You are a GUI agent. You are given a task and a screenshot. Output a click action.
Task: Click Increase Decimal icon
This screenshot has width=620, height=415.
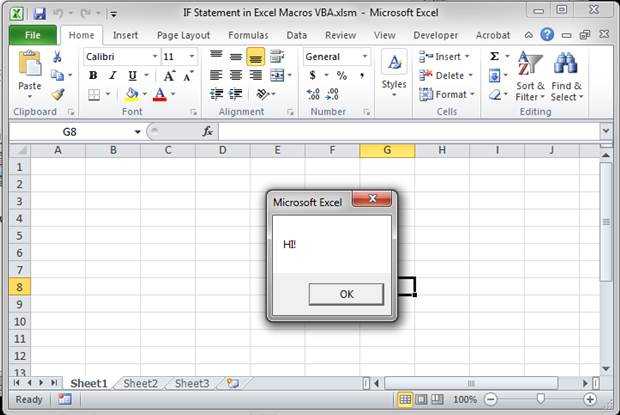point(313,94)
